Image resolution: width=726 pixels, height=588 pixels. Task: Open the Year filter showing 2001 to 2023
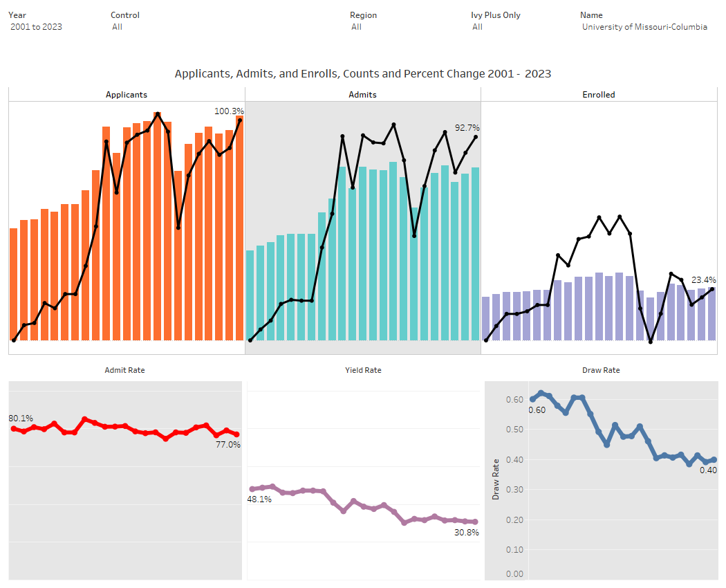pyautogui.click(x=36, y=27)
